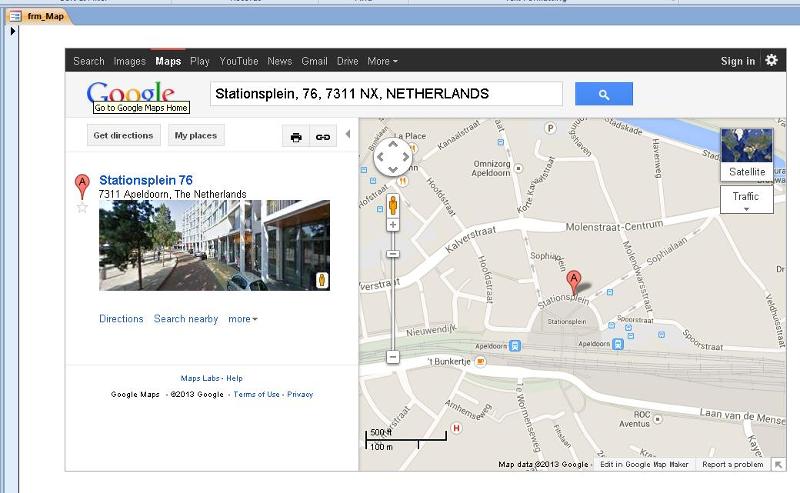Click the blue search magnifier button
Viewport: 800px width, 493px height.
604,94
